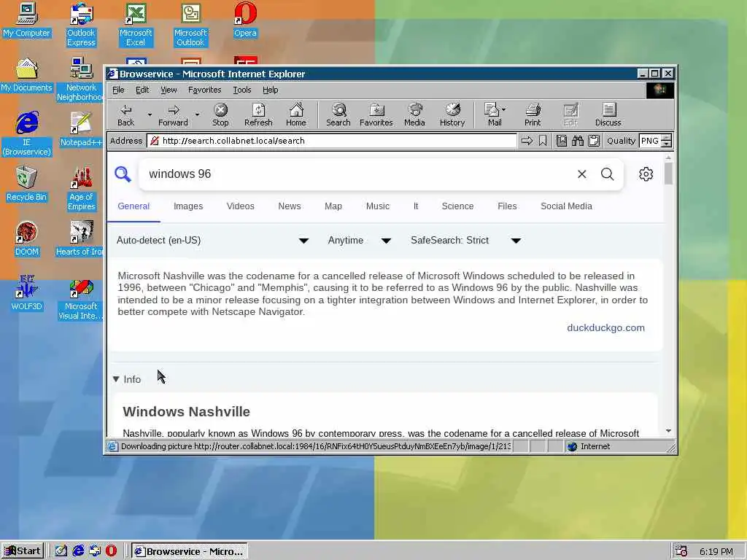Viewport: 747px width, 560px height.
Task: Open the Discuss toolbar button
Action: (x=608, y=114)
